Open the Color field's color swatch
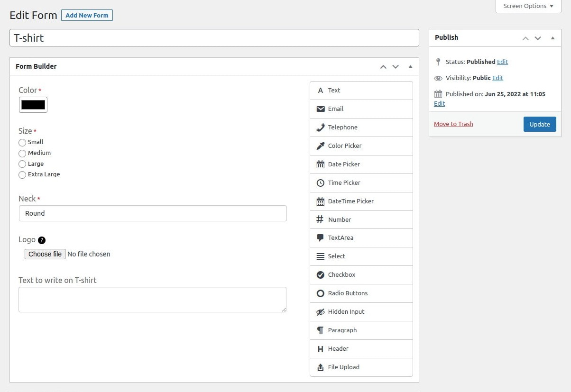Image resolution: width=571 pixels, height=392 pixels. 33,104
